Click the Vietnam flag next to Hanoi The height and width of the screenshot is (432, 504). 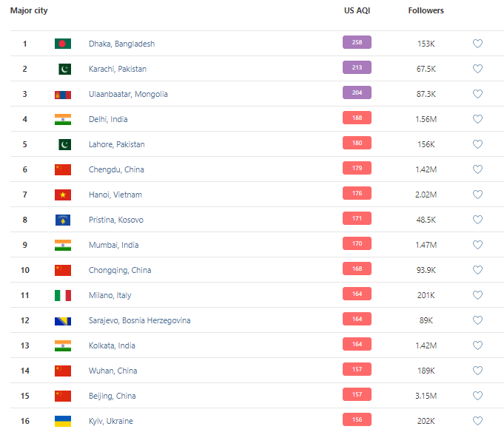[63, 195]
